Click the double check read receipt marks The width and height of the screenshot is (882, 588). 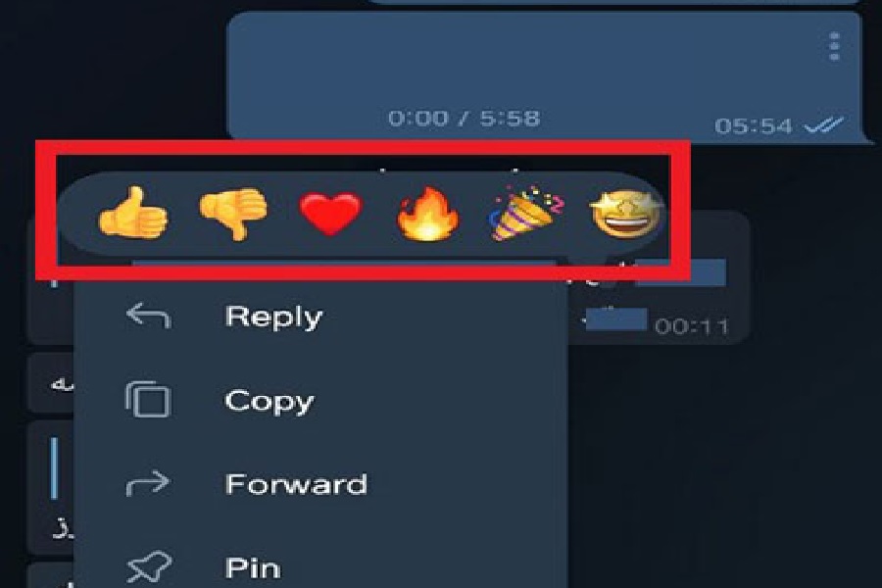click(823, 124)
